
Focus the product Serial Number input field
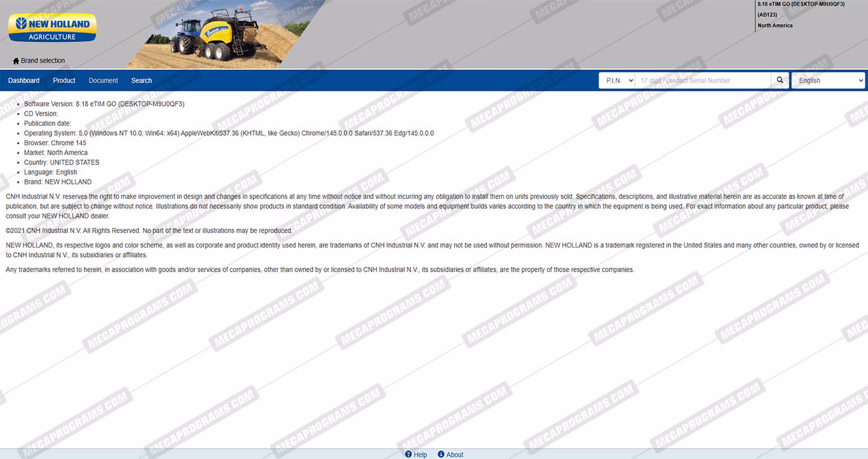pyautogui.click(x=702, y=81)
